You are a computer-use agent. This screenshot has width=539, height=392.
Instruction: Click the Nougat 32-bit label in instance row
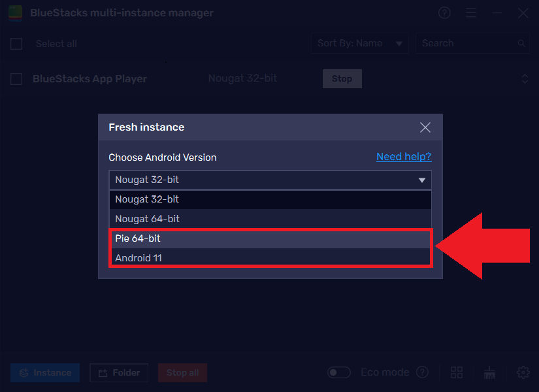(242, 78)
